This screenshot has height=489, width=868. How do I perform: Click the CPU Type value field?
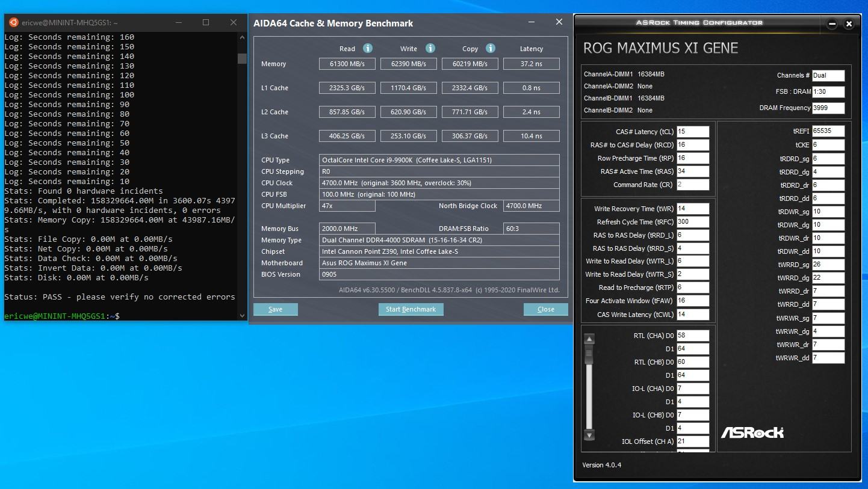pyautogui.click(x=439, y=160)
